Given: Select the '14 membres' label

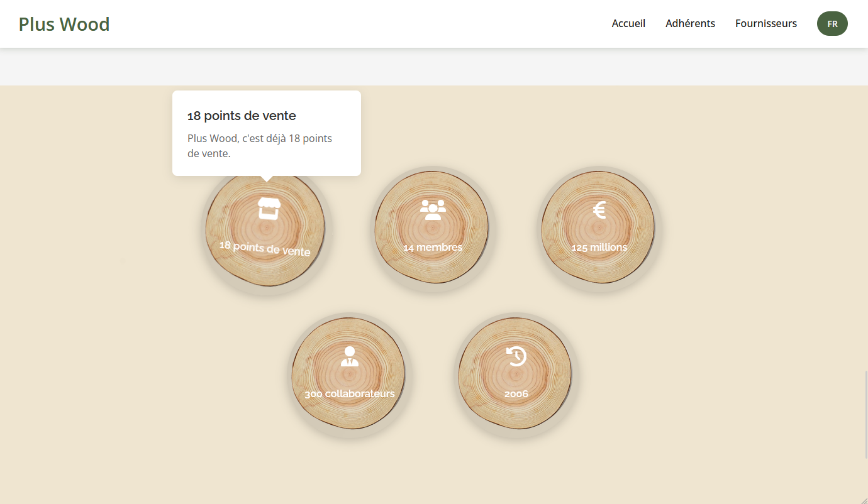Looking at the screenshot, I should tap(432, 248).
